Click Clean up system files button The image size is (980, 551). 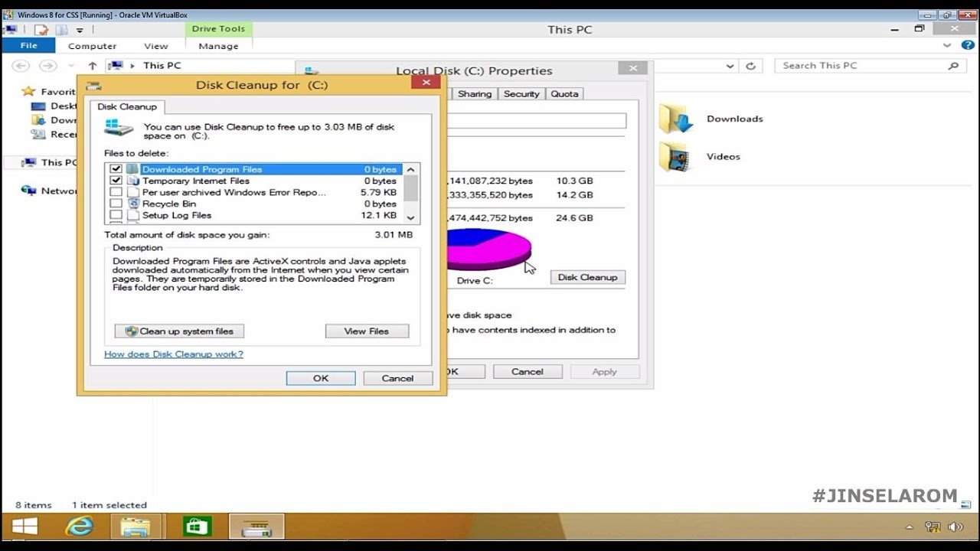tap(179, 331)
